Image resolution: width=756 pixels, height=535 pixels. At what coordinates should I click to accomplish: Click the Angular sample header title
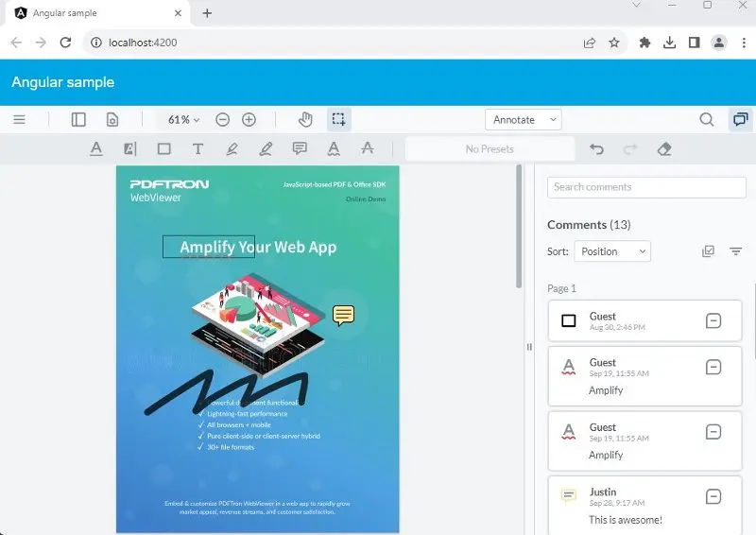[x=63, y=82]
